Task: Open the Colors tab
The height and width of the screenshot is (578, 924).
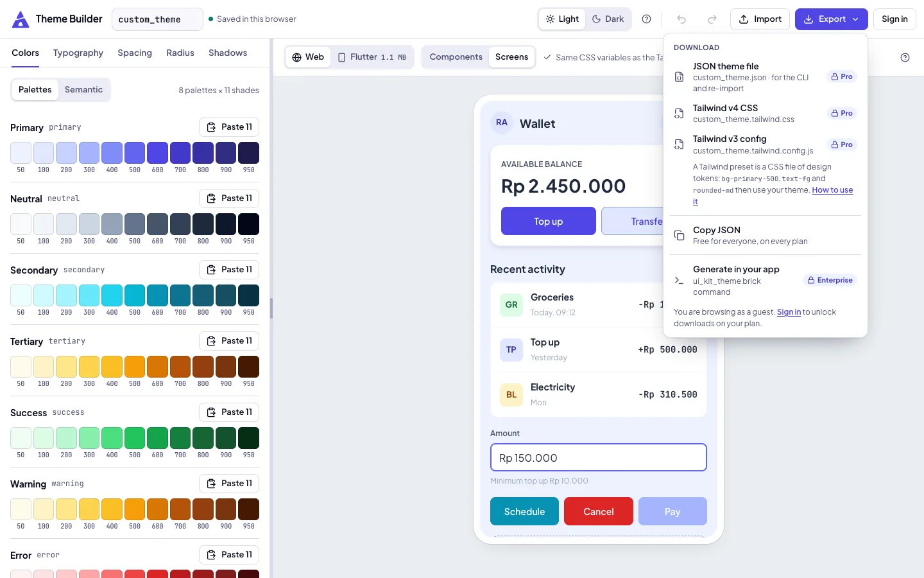Action: pos(26,53)
